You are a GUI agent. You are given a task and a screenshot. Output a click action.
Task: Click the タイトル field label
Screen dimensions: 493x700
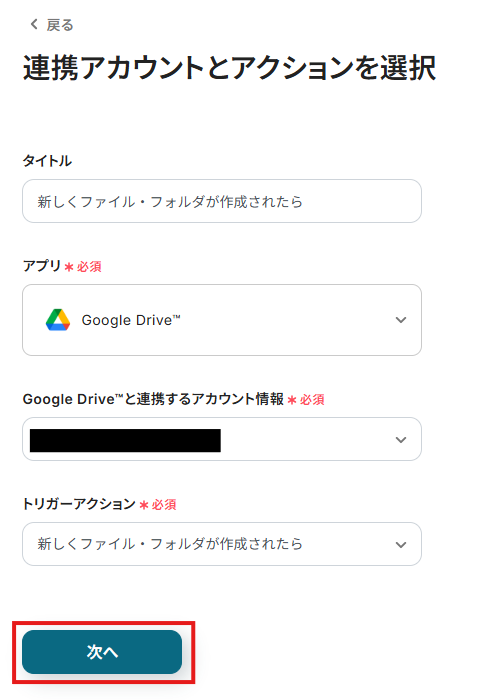tap(47, 161)
